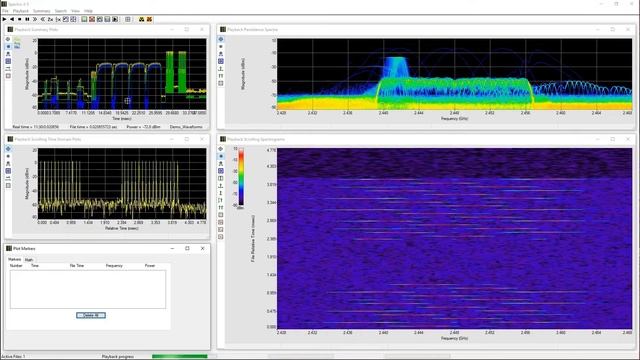Click the tile windows grid toolbar icon
The width and height of the screenshot is (640, 360).
[x=128, y=19]
